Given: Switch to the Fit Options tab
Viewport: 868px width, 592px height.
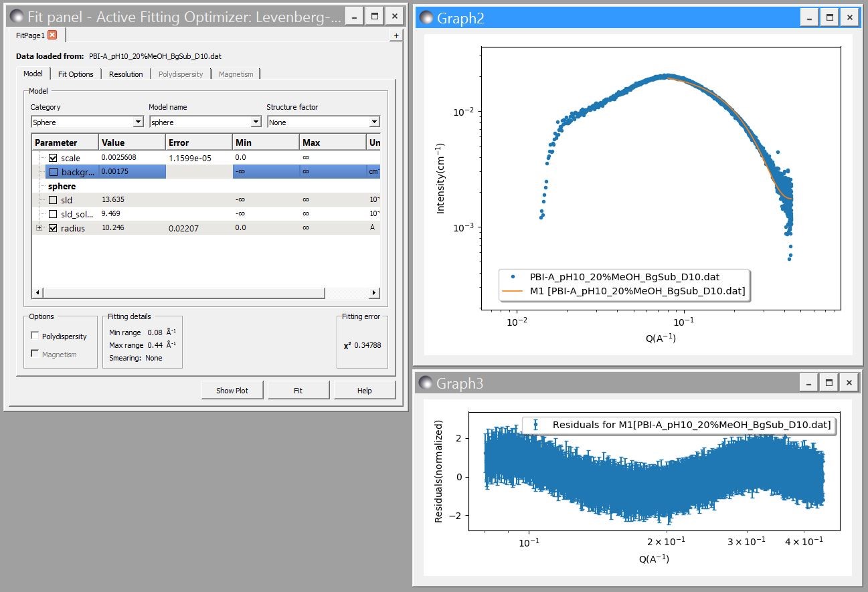Looking at the screenshot, I should click(x=76, y=74).
